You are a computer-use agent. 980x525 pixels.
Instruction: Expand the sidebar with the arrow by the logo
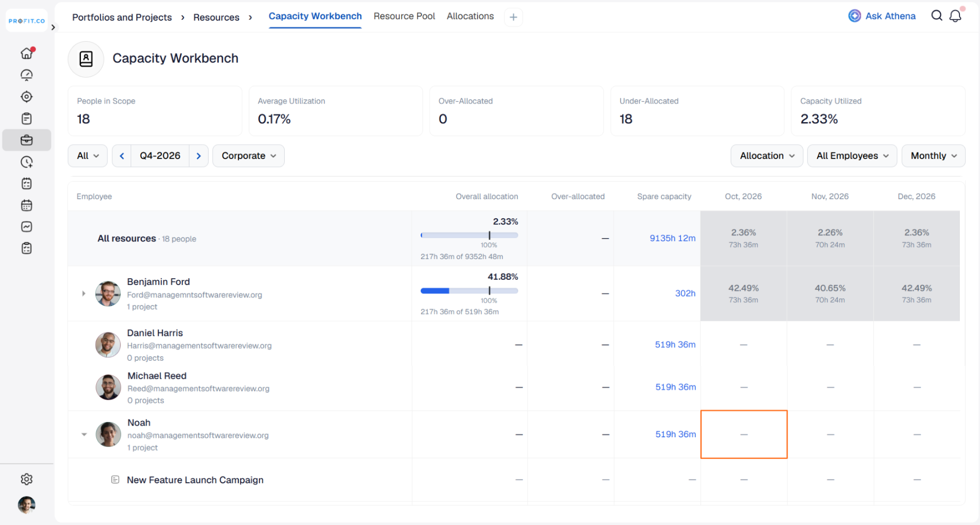53,27
